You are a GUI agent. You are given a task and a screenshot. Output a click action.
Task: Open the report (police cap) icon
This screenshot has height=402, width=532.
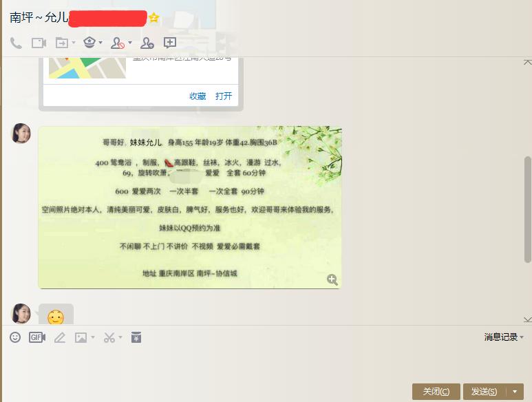coord(89,43)
